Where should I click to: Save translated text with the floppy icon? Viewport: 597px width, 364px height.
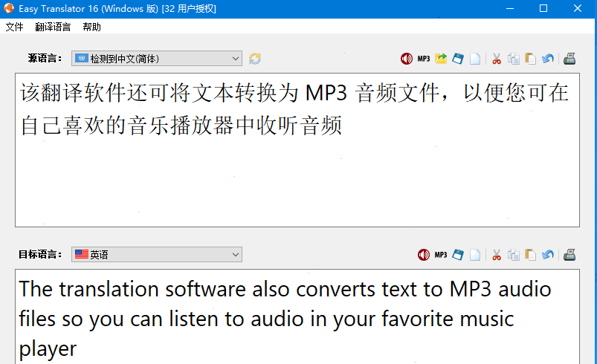[x=458, y=255]
